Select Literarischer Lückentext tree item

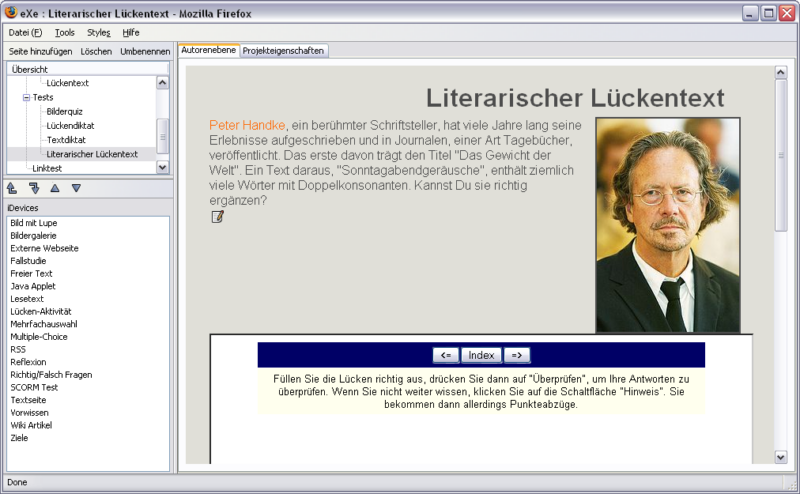(x=92, y=154)
